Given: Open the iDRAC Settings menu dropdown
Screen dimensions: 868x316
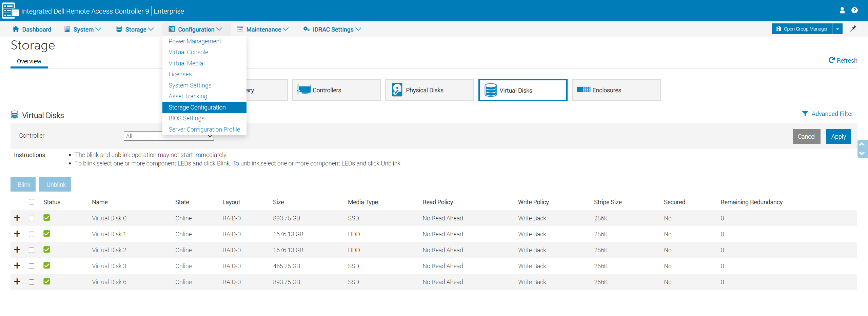Looking at the screenshot, I should (332, 29).
